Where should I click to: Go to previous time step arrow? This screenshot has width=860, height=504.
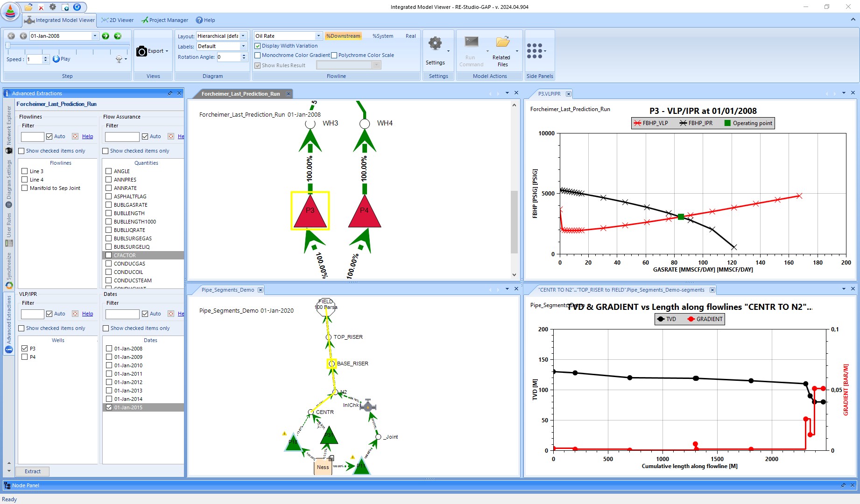coord(23,36)
